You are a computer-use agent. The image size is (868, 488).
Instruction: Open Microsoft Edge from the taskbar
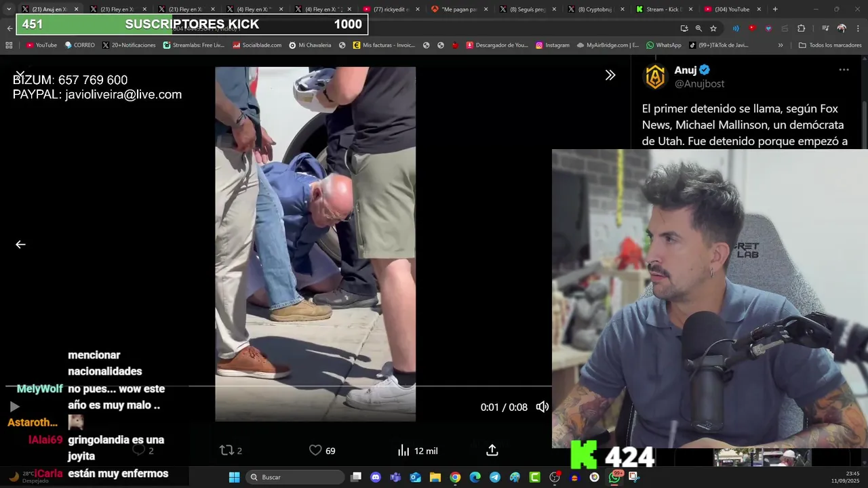[475, 477]
